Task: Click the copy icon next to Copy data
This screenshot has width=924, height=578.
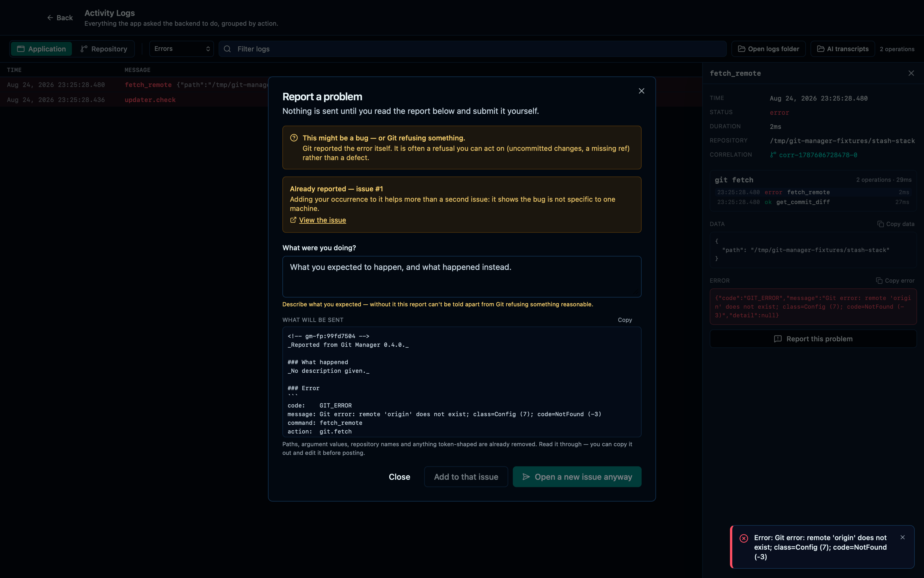Action: pyautogui.click(x=880, y=224)
